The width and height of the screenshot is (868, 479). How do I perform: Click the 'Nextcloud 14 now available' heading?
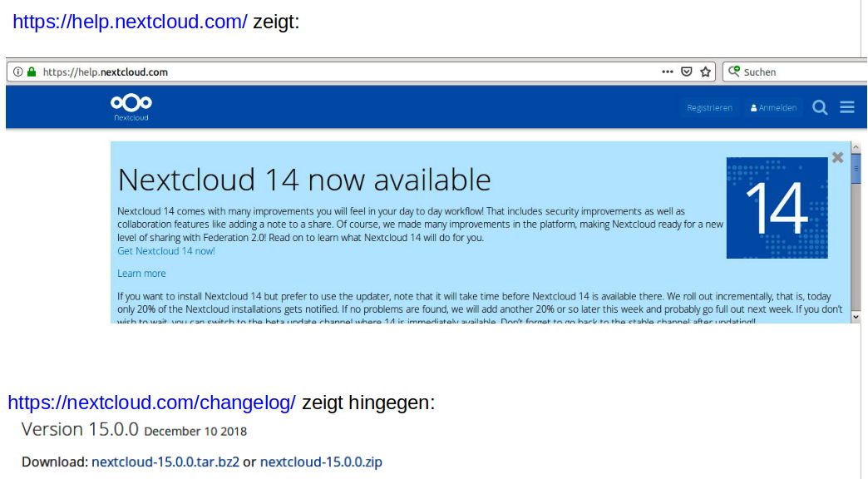pyautogui.click(x=304, y=180)
